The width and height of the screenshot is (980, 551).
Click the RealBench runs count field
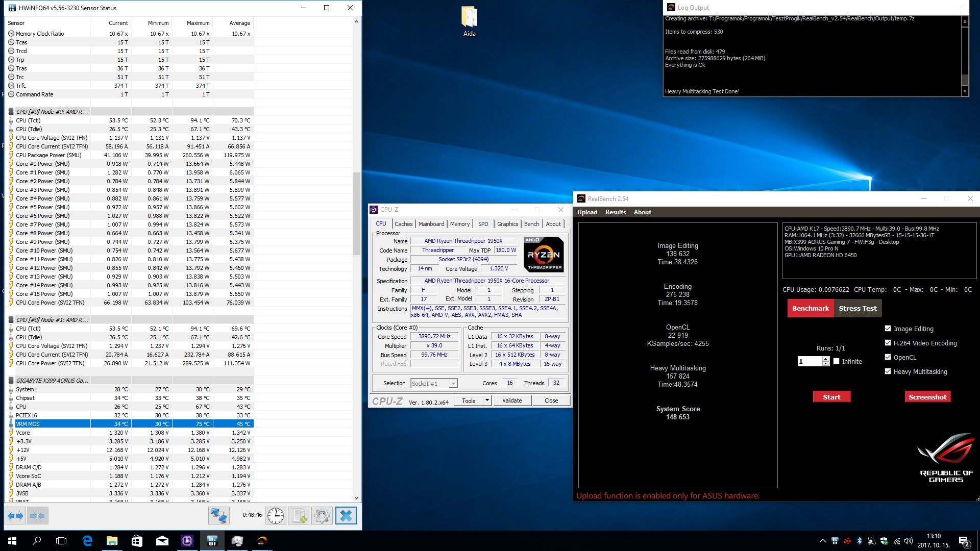click(x=810, y=361)
